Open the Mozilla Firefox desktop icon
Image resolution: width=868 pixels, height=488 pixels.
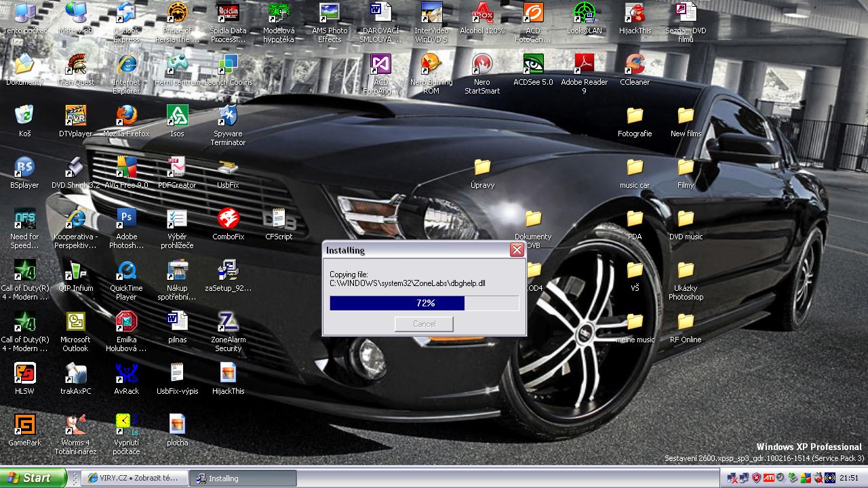coord(126,117)
